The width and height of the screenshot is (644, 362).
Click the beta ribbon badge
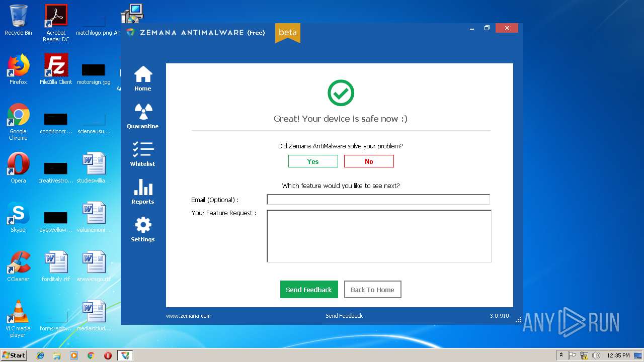pos(288,33)
